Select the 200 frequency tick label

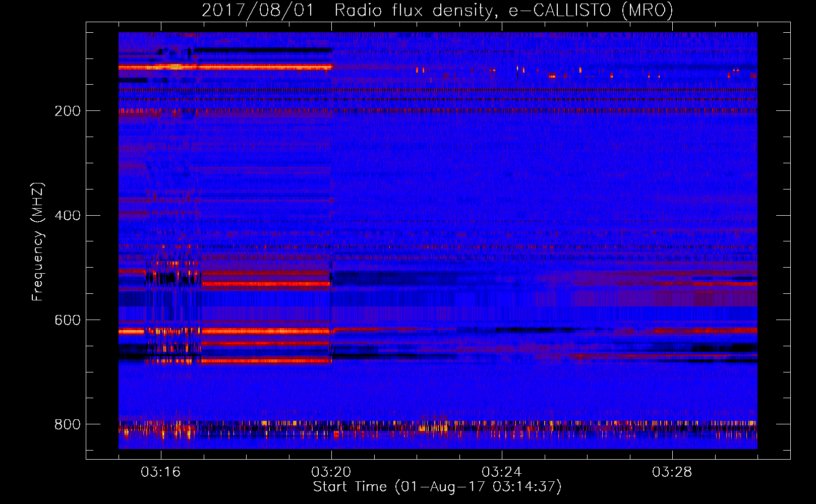68,111
